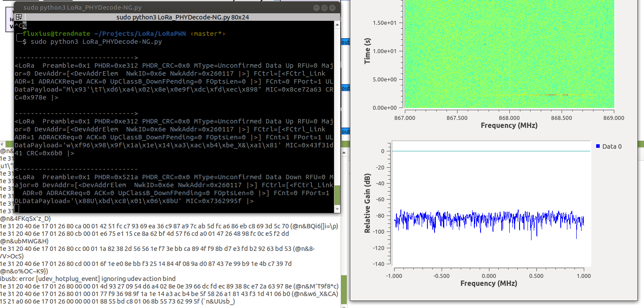Select the topmost blue 'out' port
The height and width of the screenshot is (308, 644).
click(345, 42)
